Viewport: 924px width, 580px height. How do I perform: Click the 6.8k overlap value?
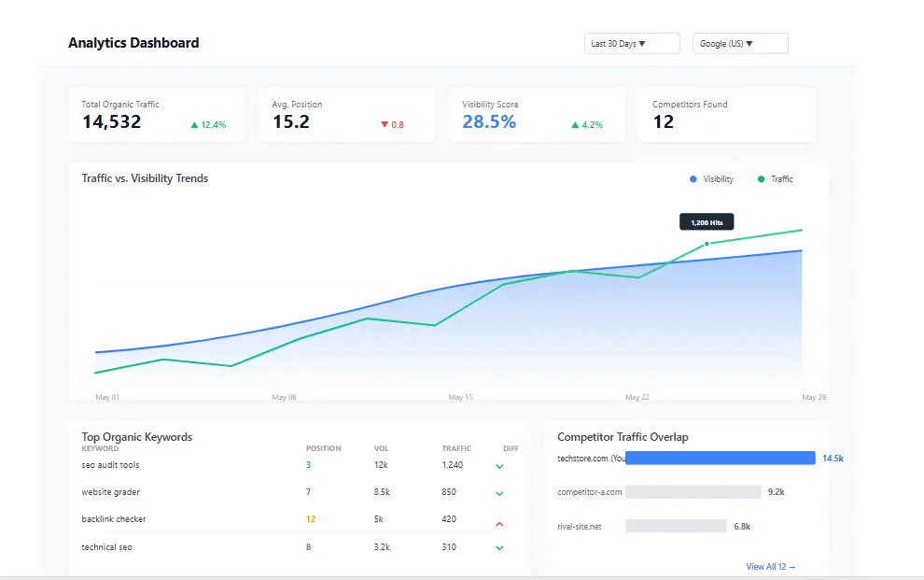click(743, 527)
